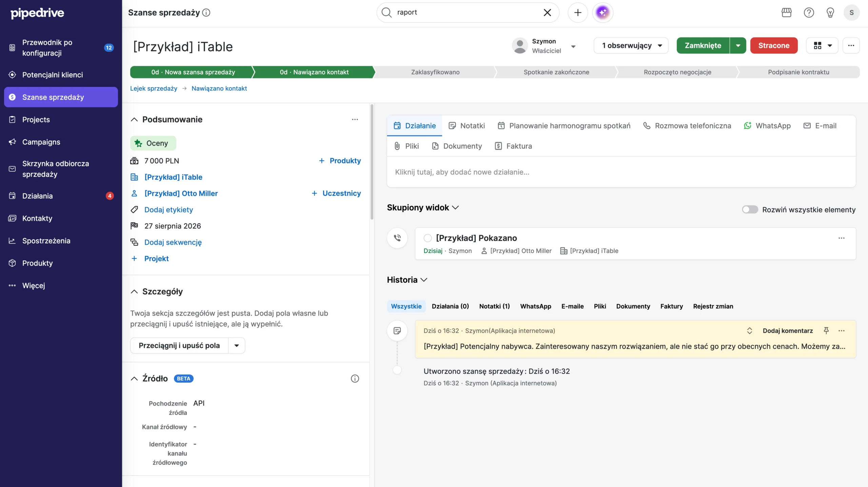Open the Pliki tab
Screen dimensions: 868x487
click(406, 146)
